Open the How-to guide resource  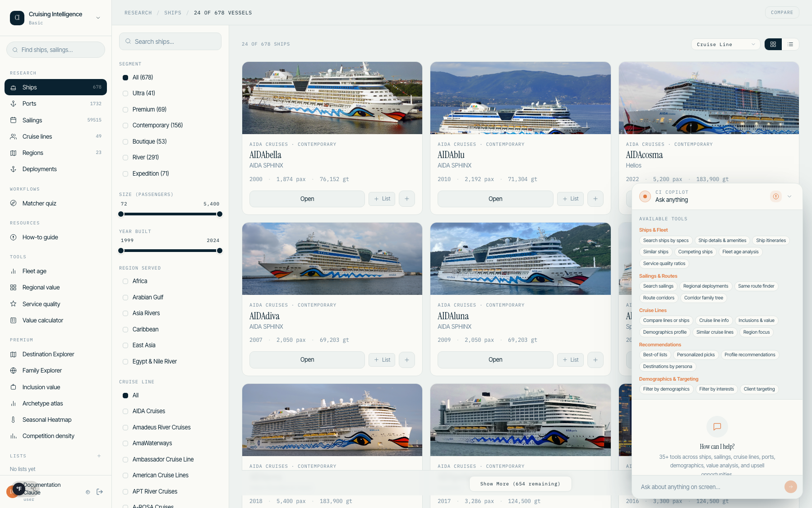pos(55,238)
